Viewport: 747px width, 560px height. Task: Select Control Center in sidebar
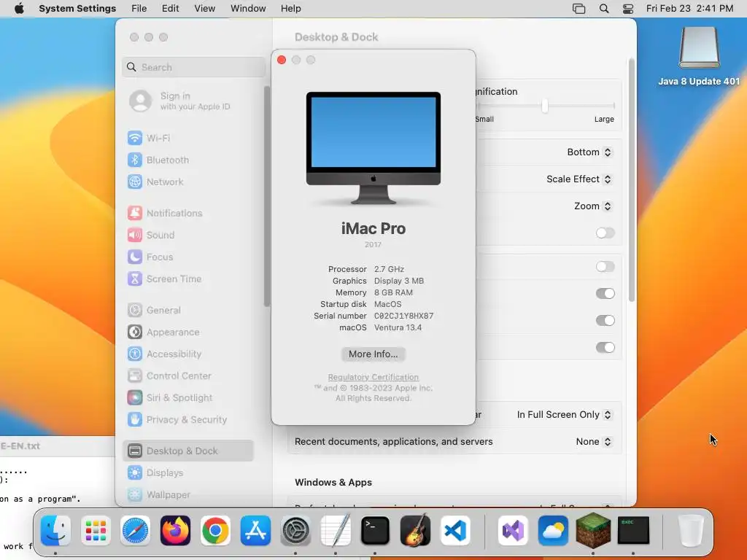pos(169,376)
